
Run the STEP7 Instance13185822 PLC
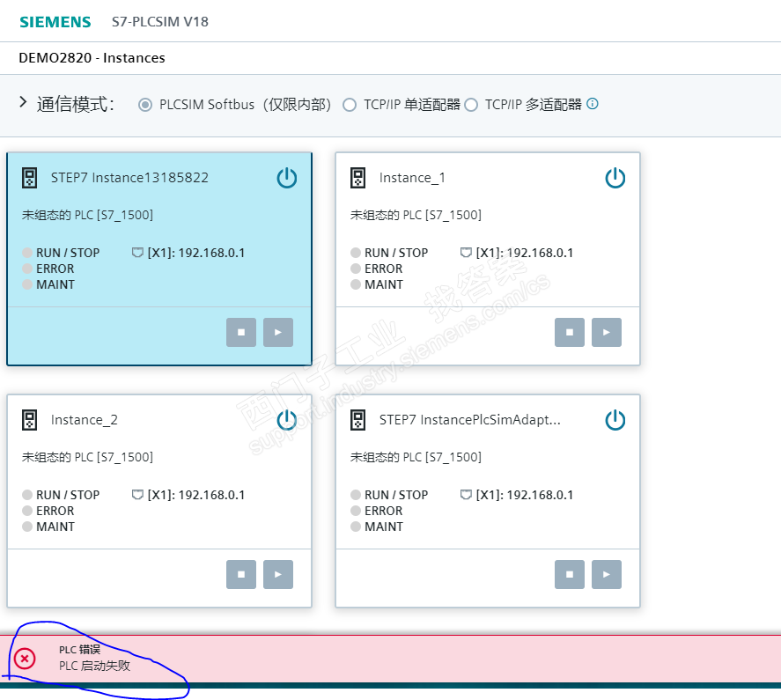coord(278,332)
